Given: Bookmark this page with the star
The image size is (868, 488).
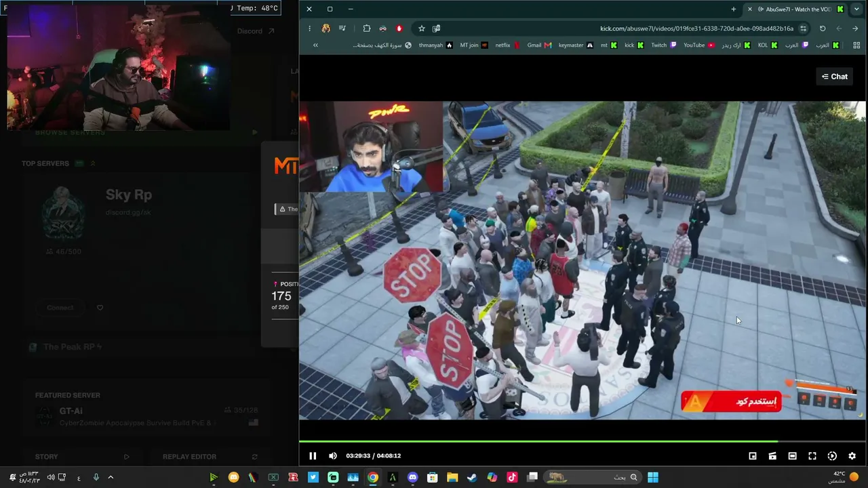Looking at the screenshot, I should tap(421, 28).
